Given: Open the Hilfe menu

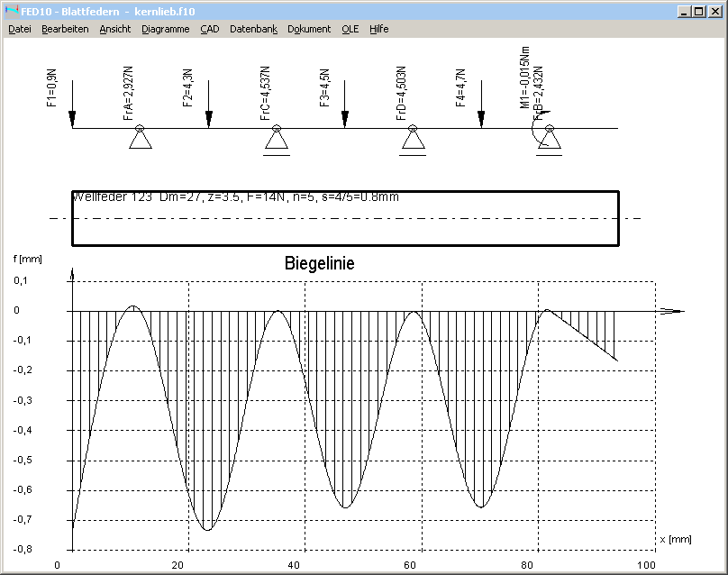Looking at the screenshot, I should click(379, 29).
